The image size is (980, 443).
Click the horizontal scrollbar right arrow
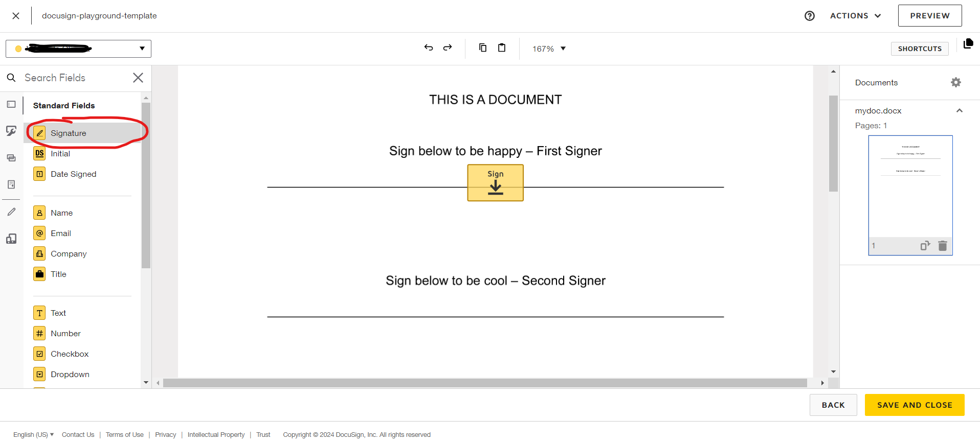(822, 383)
